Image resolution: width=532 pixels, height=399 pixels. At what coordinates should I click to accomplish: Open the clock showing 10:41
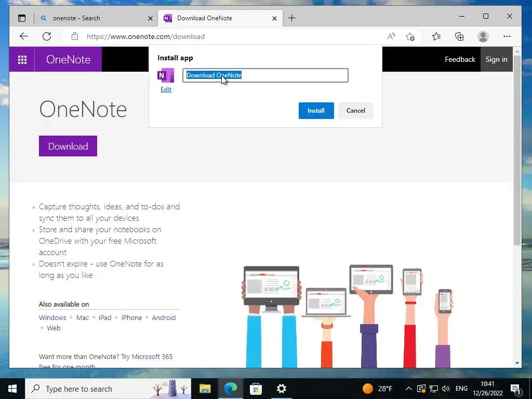487,389
